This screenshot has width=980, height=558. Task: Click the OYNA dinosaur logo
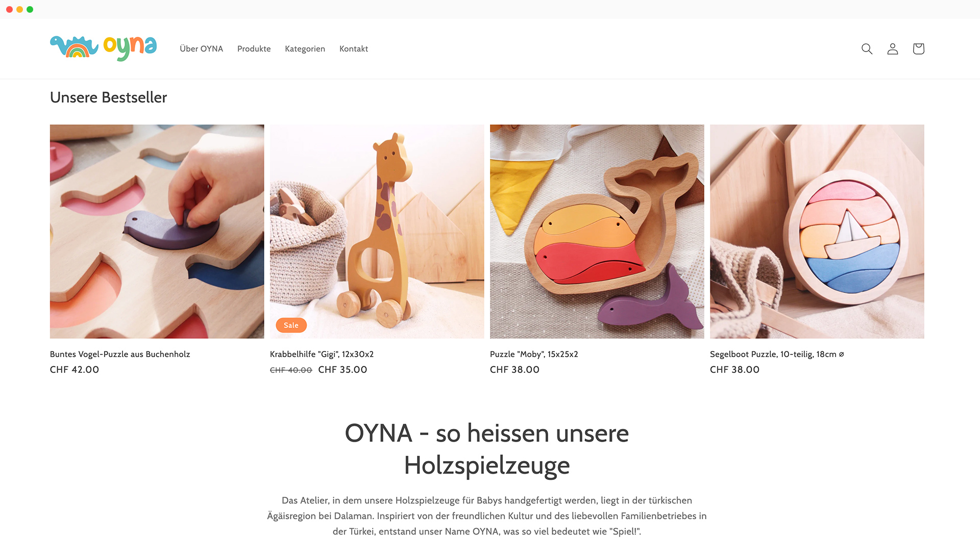click(103, 48)
